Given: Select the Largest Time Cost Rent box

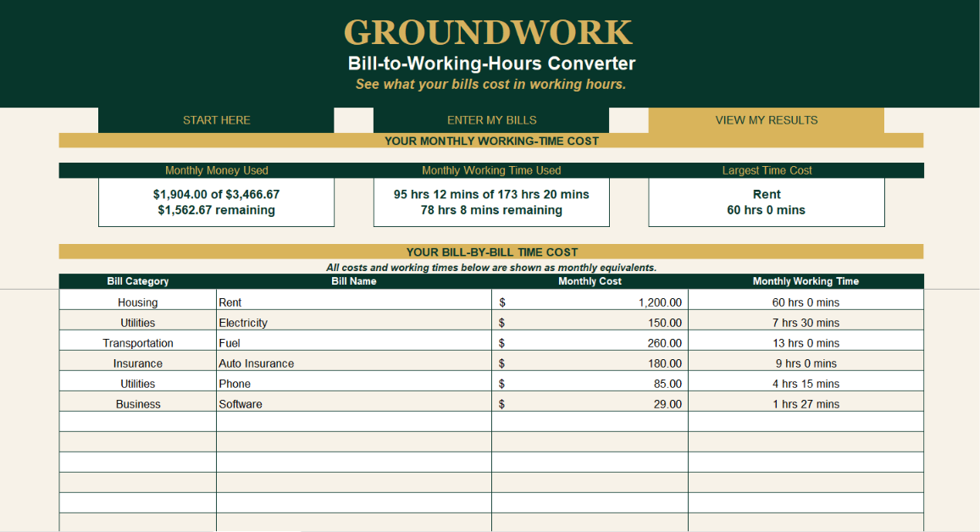Looking at the screenshot, I should (x=767, y=202).
